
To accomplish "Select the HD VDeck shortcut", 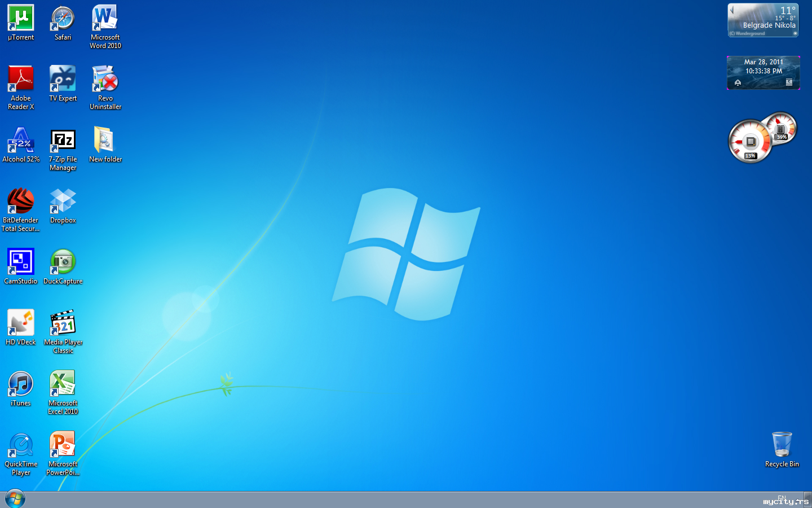I will (x=21, y=327).
